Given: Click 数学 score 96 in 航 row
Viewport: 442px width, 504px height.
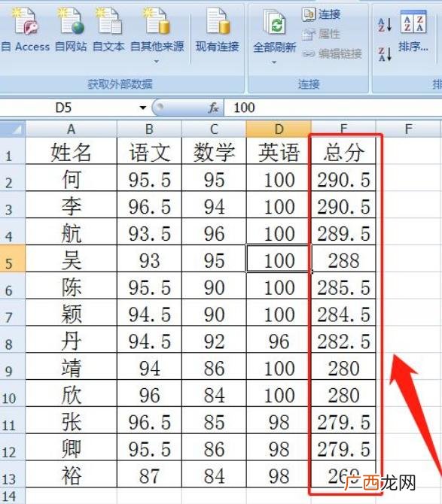Looking at the screenshot, I should (x=214, y=232).
